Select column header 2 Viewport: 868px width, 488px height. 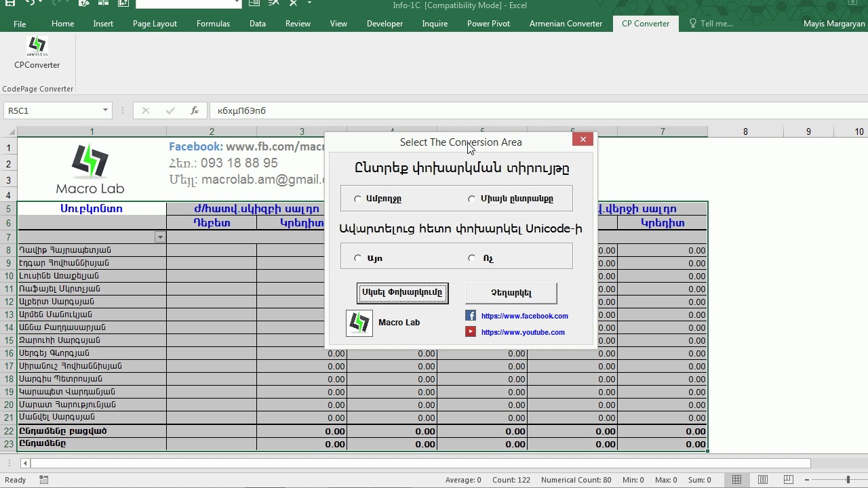pos(212,131)
